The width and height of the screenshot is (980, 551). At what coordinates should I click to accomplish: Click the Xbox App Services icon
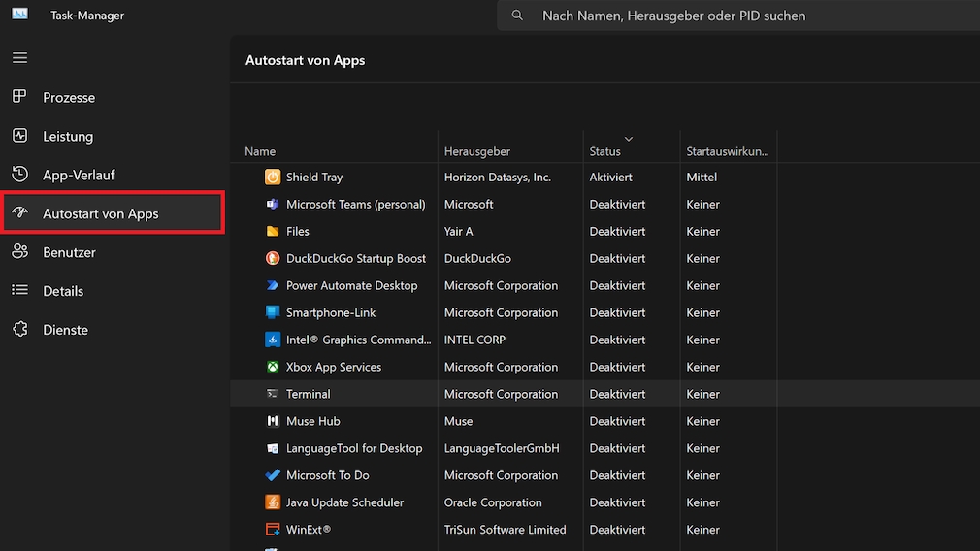pyautogui.click(x=273, y=367)
